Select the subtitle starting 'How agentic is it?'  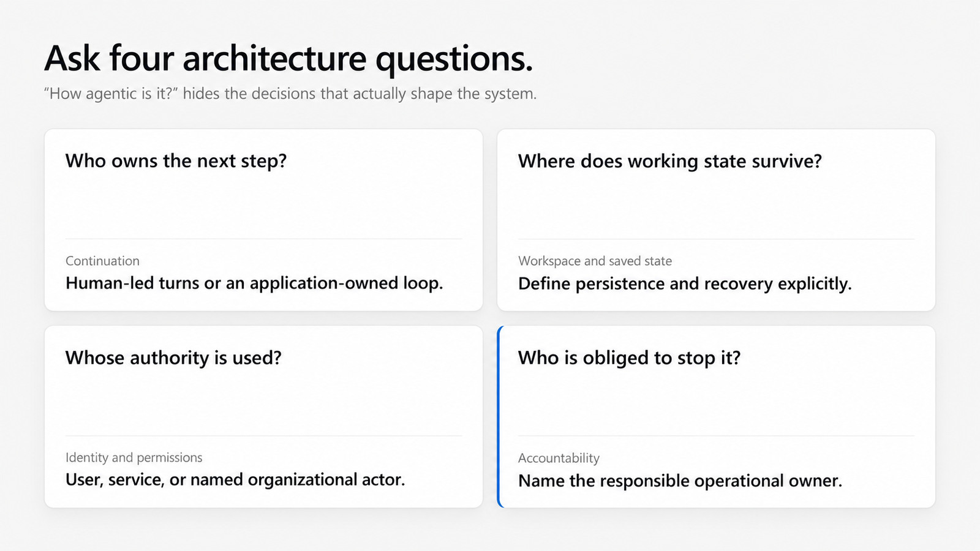pos(290,94)
